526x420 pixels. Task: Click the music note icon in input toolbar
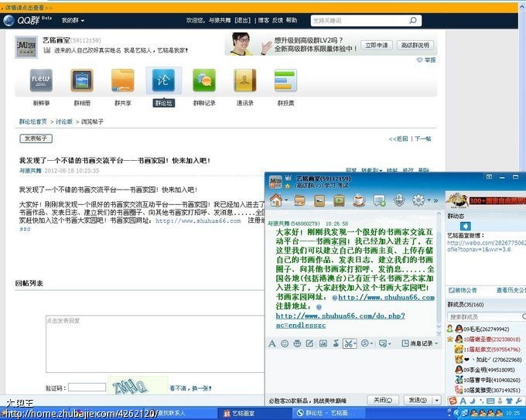coord(336,343)
